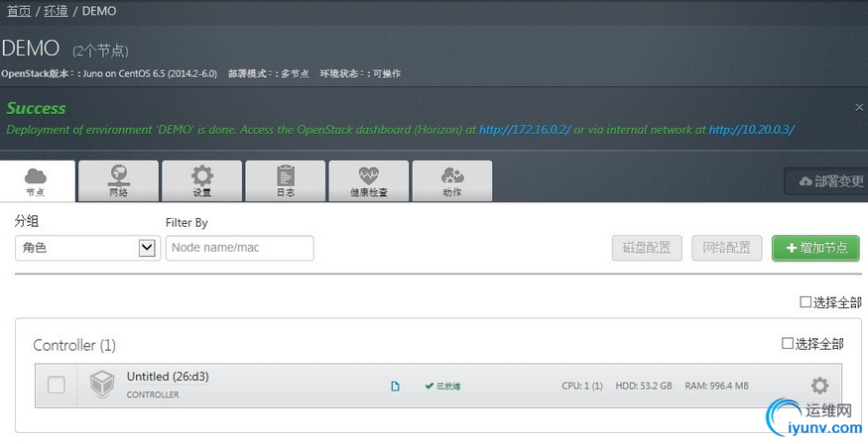
Task: Click the 磁盘配置 disk configuration button
Action: pos(647,248)
